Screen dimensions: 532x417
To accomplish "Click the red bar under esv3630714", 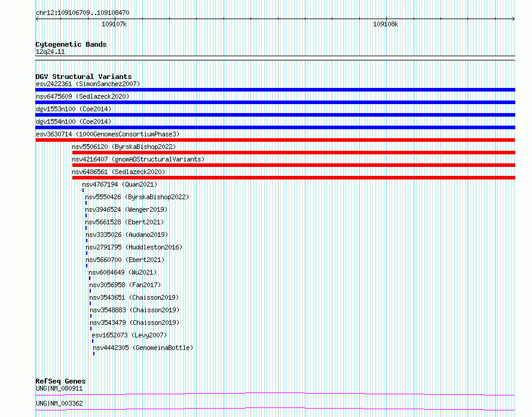I will click(x=275, y=140).
